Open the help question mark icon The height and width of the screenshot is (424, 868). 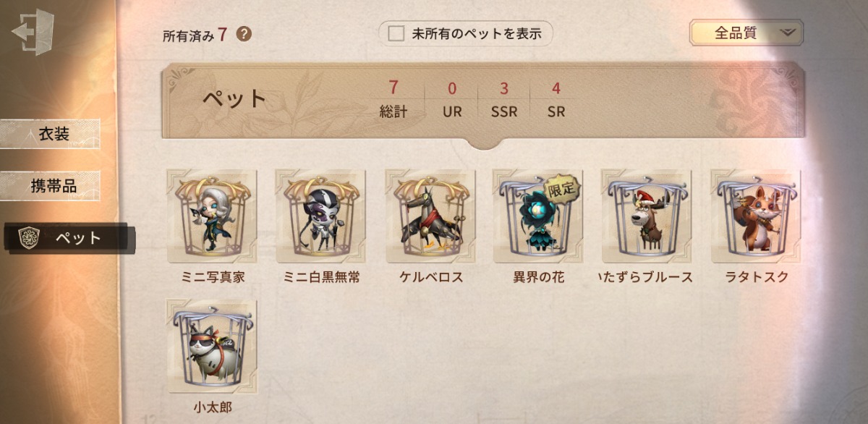tap(244, 33)
